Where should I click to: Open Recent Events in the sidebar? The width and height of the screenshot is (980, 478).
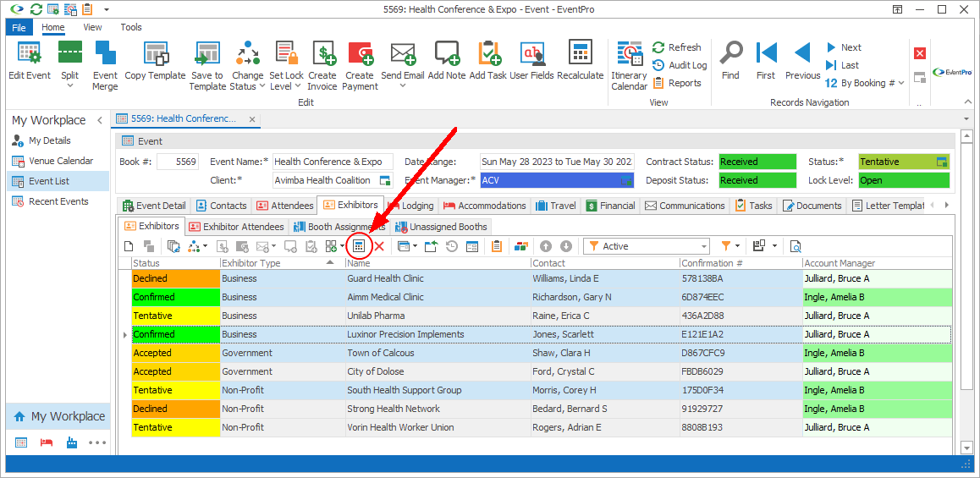point(58,201)
